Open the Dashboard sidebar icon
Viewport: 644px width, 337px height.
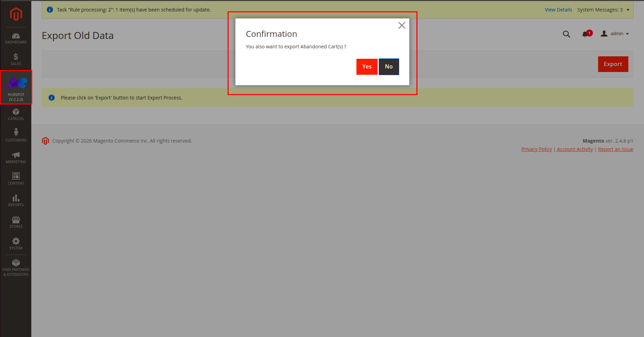[x=16, y=38]
